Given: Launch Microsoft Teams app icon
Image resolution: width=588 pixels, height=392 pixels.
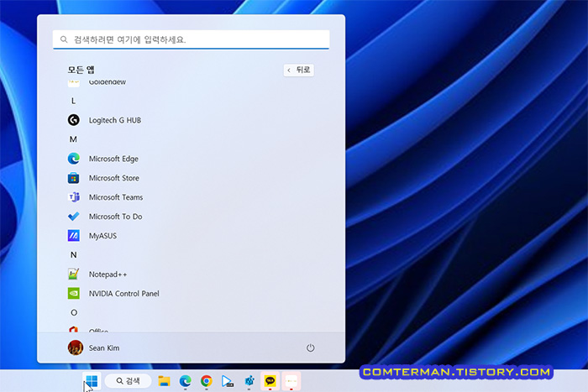Looking at the screenshot, I should click(74, 197).
